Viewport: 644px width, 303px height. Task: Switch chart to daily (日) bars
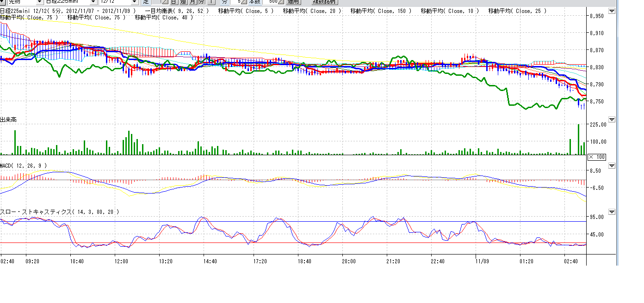(x=173, y=2)
